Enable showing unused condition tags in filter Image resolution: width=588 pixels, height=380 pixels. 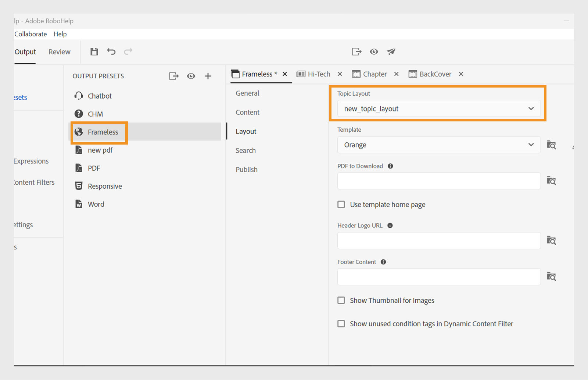point(341,323)
